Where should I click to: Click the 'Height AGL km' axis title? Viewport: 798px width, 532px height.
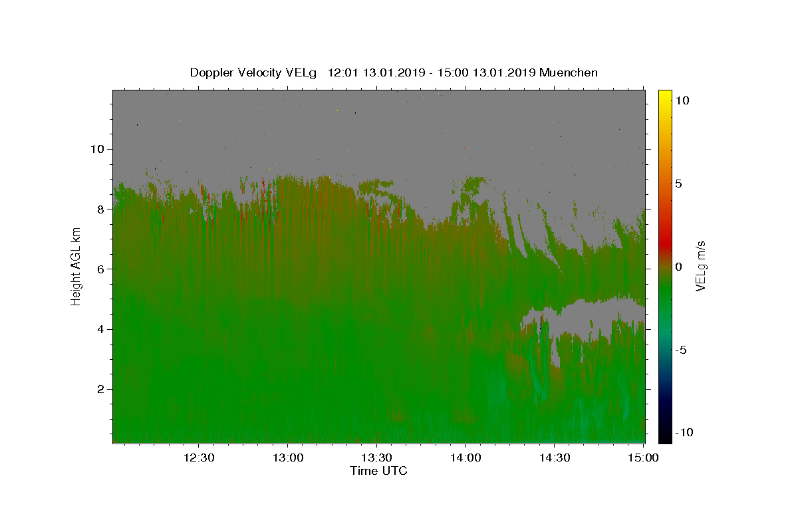76,266
